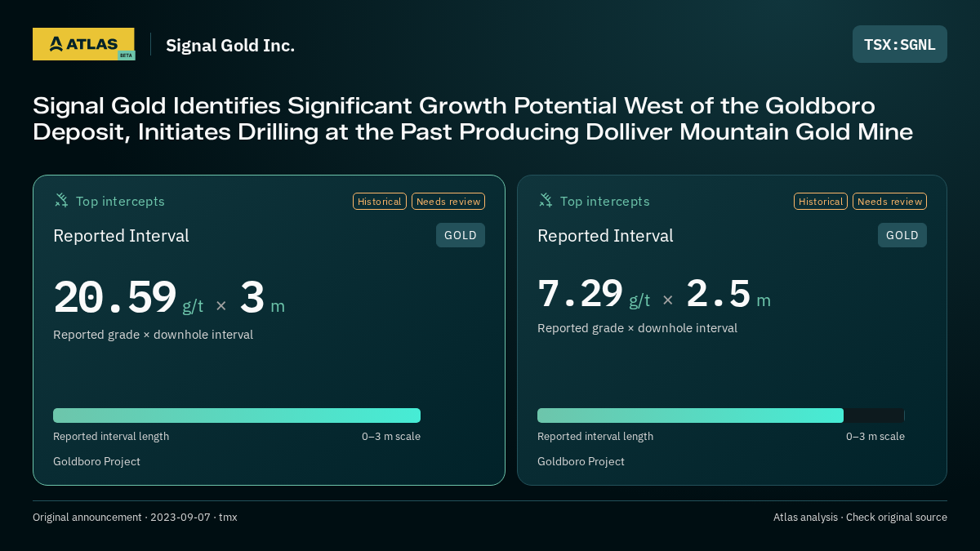The height and width of the screenshot is (551, 980).
Task: Click 'Reported interval length' in the 20.59 g/t card
Action: point(111,437)
